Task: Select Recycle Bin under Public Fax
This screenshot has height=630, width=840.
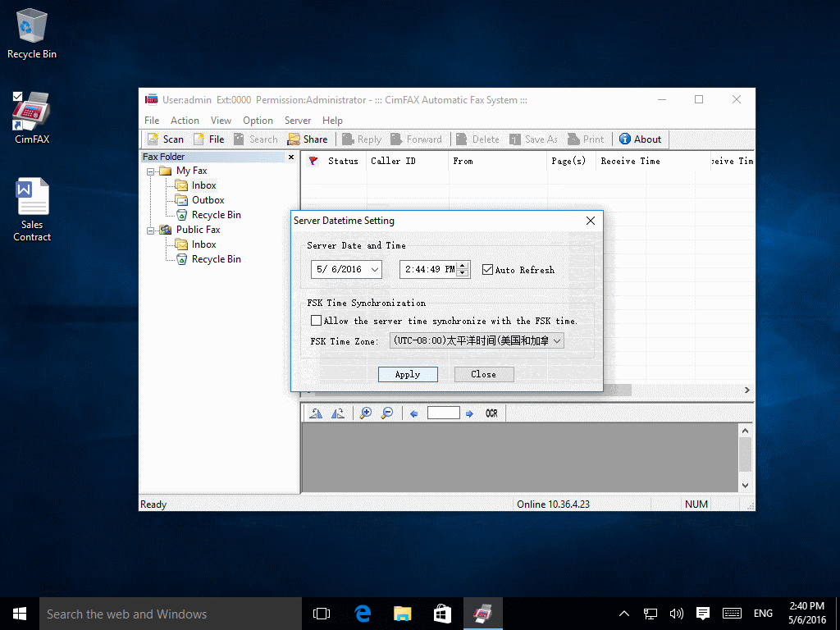Action: [x=216, y=259]
